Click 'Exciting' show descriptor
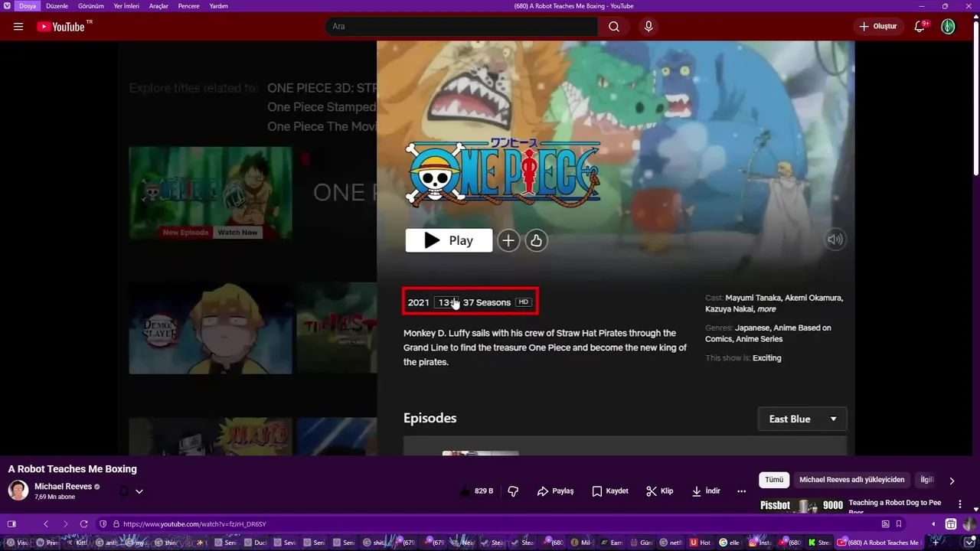 (x=767, y=358)
